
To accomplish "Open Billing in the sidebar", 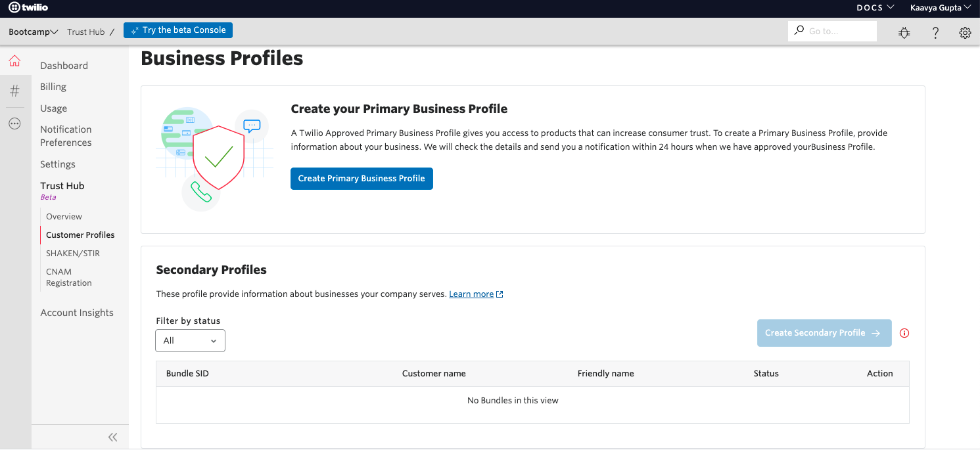I will click(x=53, y=87).
